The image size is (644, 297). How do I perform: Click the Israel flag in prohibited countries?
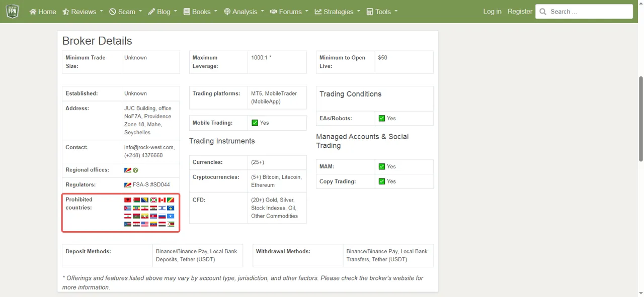[162, 208]
